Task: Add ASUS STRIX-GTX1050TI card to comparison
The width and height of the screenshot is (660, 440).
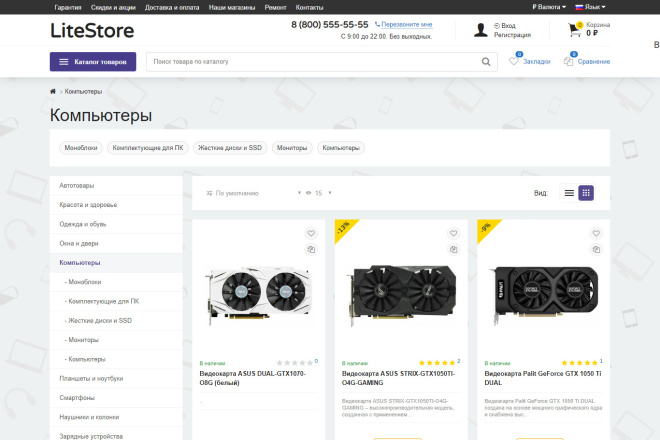Action: 453,250
